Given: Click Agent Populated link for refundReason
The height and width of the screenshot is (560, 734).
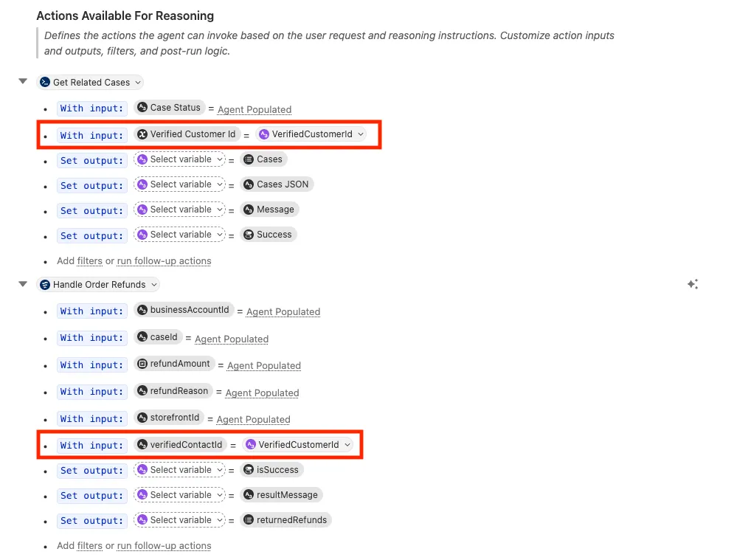Looking at the screenshot, I should [x=262, y=393].
